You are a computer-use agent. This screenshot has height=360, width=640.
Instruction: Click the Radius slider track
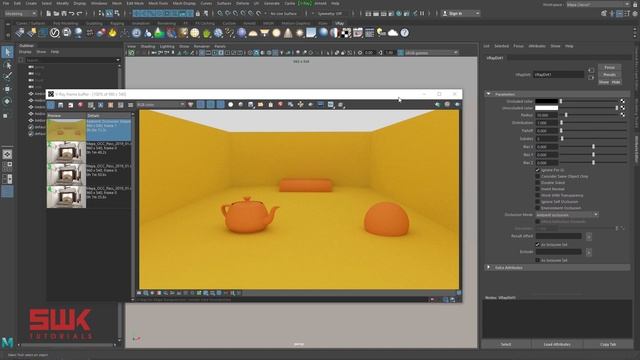click(x=589, y=115)
